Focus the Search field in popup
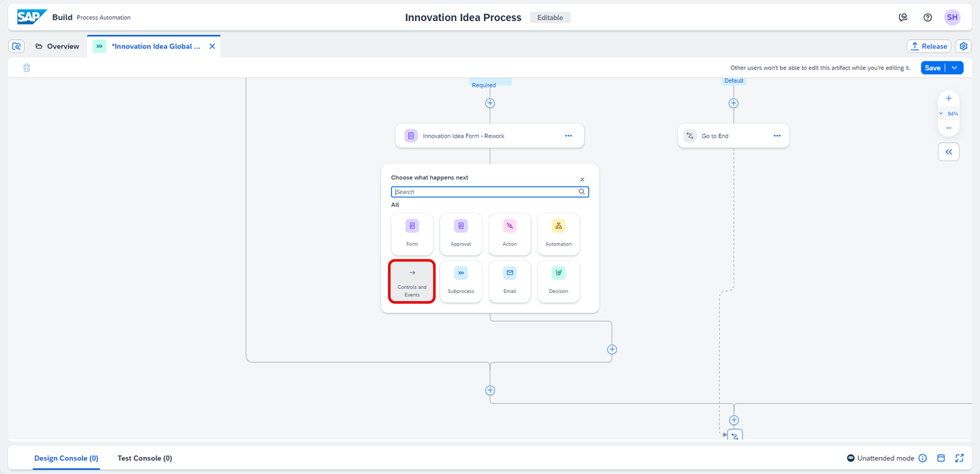The height and width of the screenshot is (474, 980). 490,192
